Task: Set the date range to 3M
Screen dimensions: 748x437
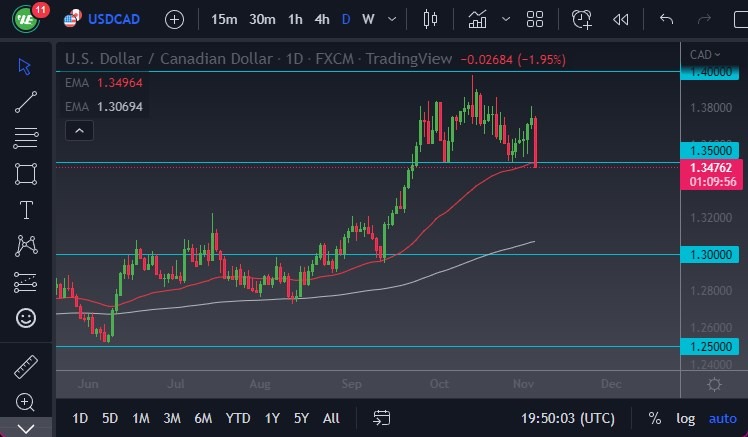Action: click(x=172, y=418)
